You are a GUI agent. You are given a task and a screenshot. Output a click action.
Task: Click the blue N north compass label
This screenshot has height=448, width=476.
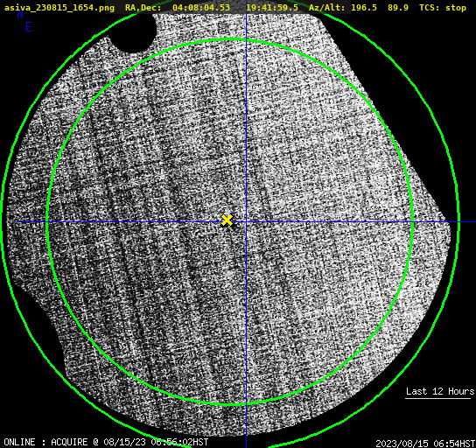20,14
